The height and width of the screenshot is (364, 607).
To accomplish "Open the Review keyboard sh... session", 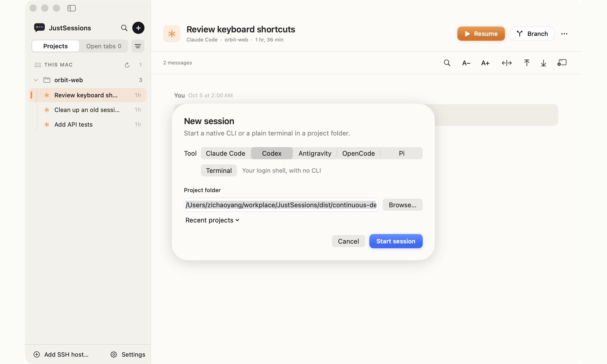I will point(88,95).
